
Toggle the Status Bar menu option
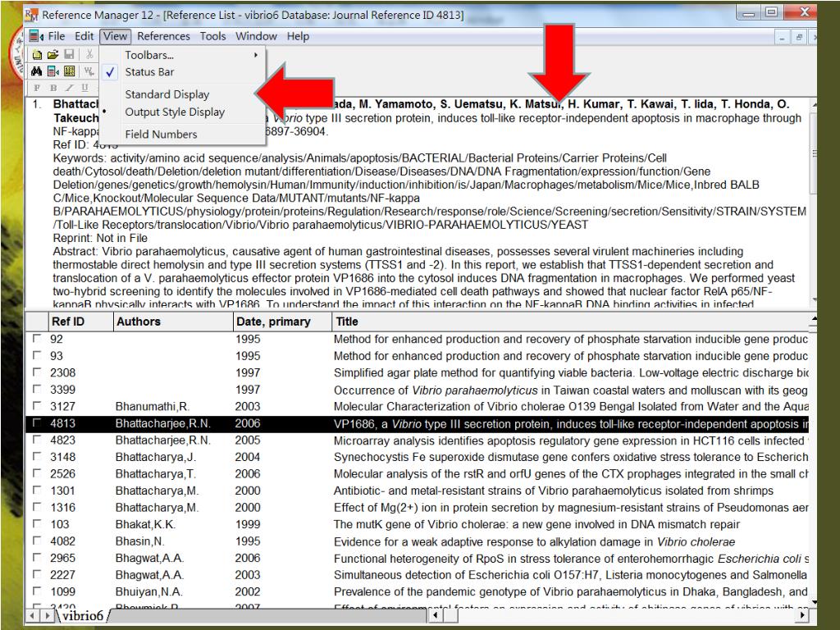coord(182,72)
